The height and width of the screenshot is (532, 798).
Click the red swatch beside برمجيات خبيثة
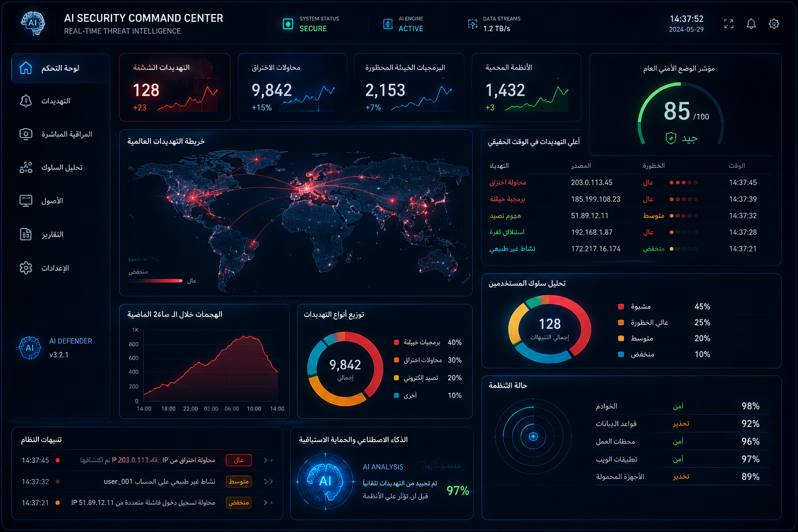(396, 342)
